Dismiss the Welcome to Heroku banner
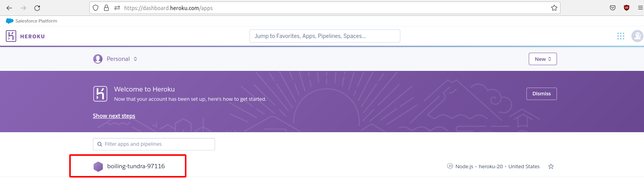Screen dimensions: 644x188 point(541,94)
